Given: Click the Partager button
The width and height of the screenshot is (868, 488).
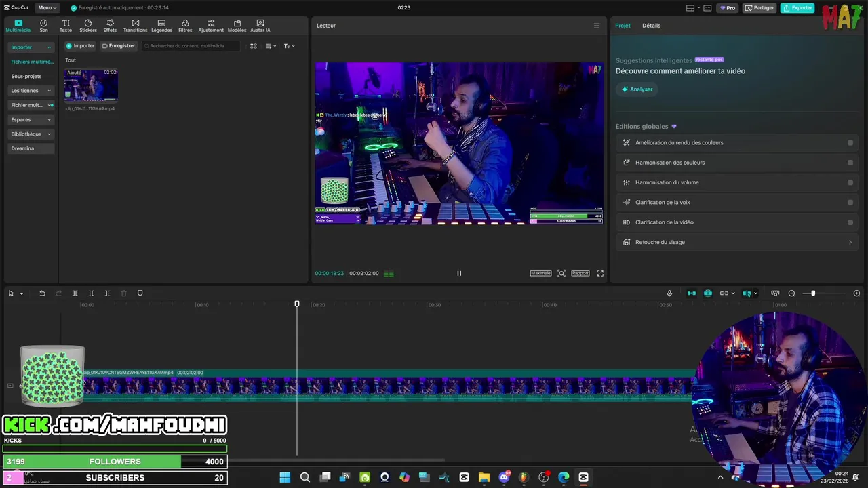Looking at the screenshot, I should point(759,8).
